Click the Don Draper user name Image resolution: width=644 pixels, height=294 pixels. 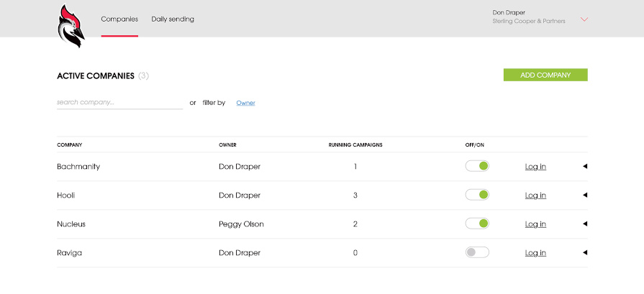[509, 13]
